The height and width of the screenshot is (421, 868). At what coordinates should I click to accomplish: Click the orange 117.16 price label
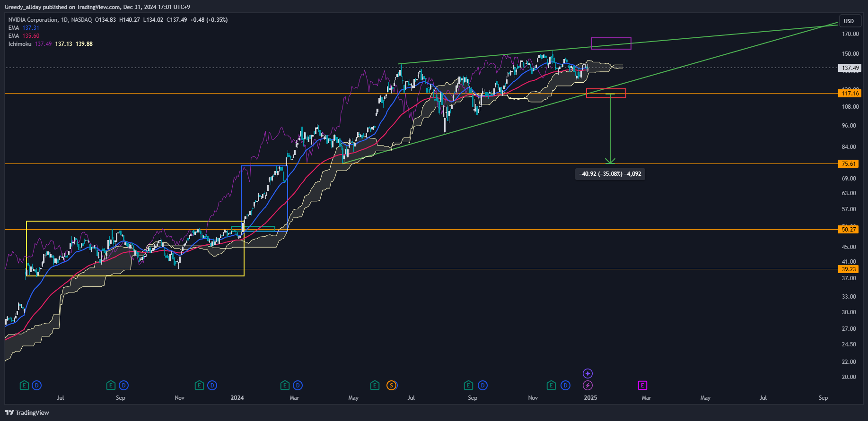pos(850,94)
